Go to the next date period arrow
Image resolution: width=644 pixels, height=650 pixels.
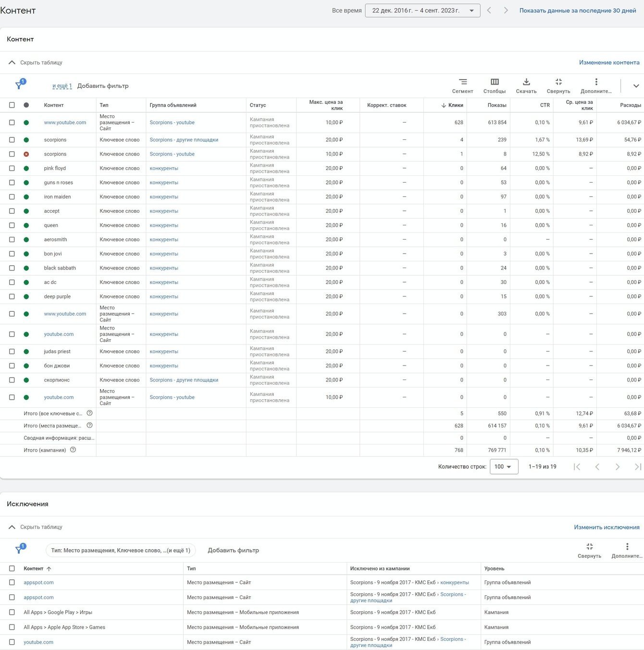coord(506,11)
